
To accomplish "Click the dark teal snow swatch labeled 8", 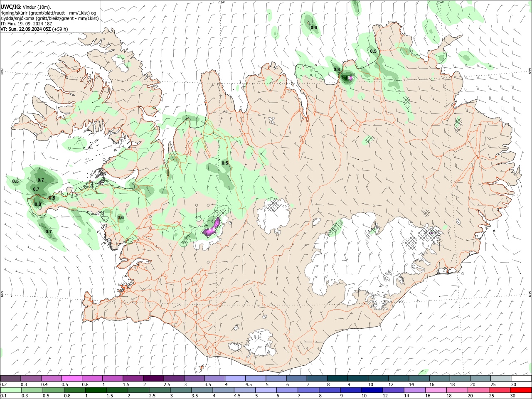I will tap(337, 378).
